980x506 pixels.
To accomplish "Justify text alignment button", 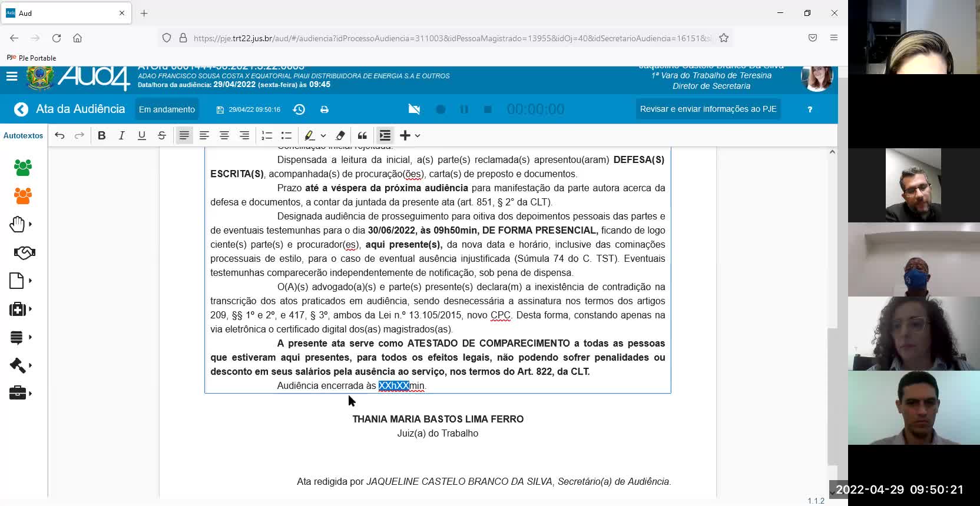I will [x=184, y=135].
